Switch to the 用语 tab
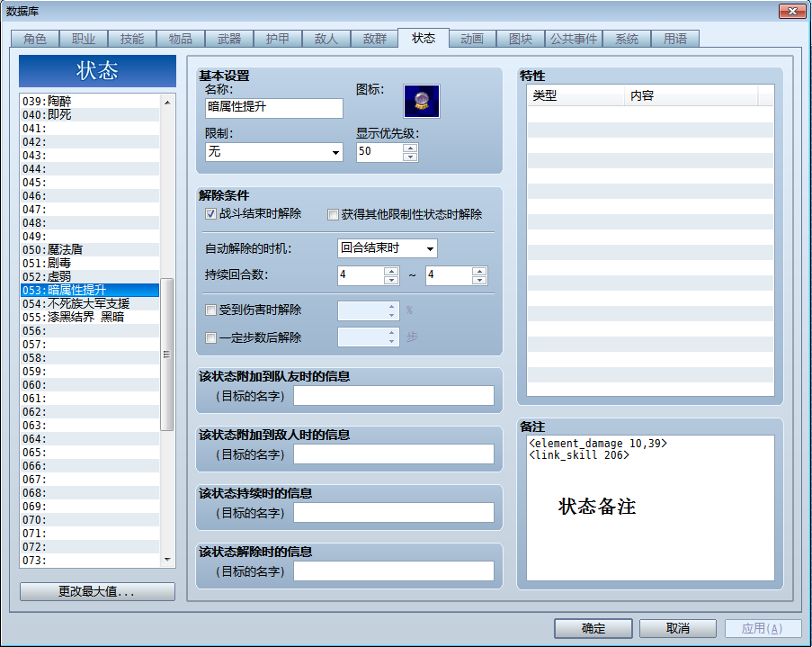 click(x=675, y=39)
